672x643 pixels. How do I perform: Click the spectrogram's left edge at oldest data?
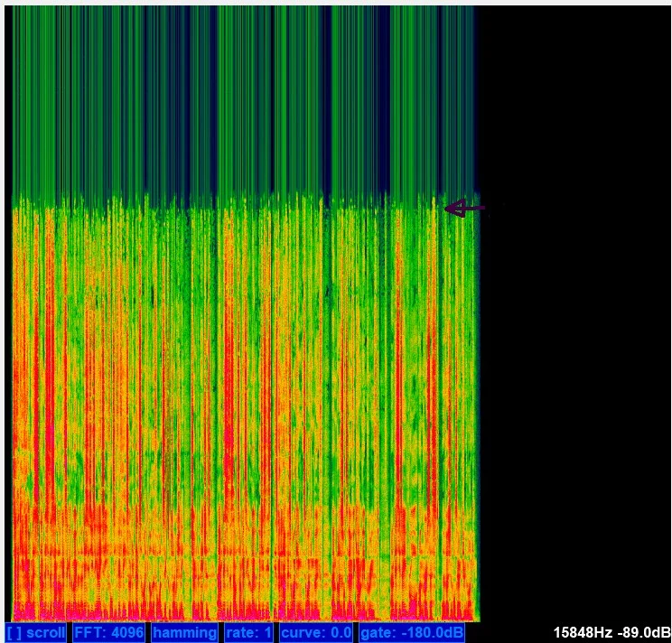[x=14, y=406]
